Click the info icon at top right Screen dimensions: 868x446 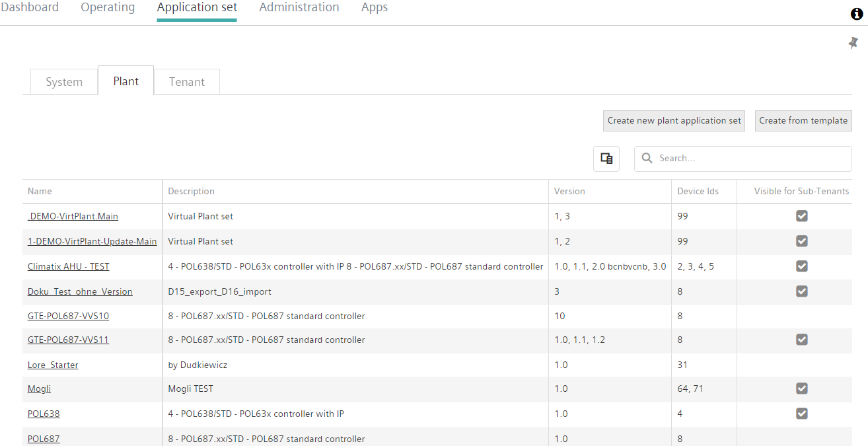point(857,14)
